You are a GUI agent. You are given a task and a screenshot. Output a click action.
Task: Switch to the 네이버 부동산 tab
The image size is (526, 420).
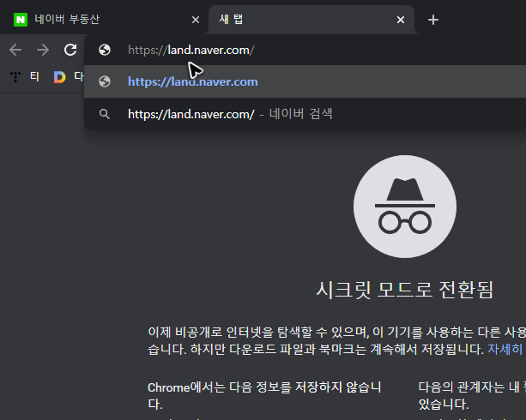tap(104, 20)
